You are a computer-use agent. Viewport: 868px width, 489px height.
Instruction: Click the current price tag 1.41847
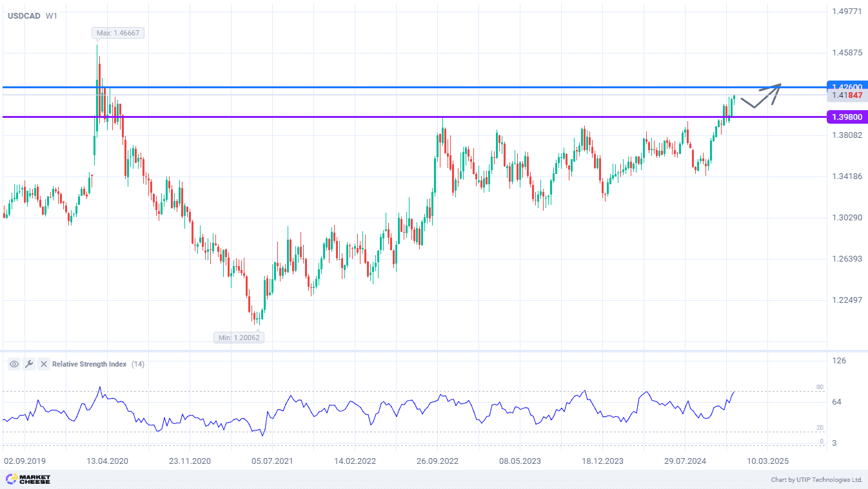tap(847, 95)
